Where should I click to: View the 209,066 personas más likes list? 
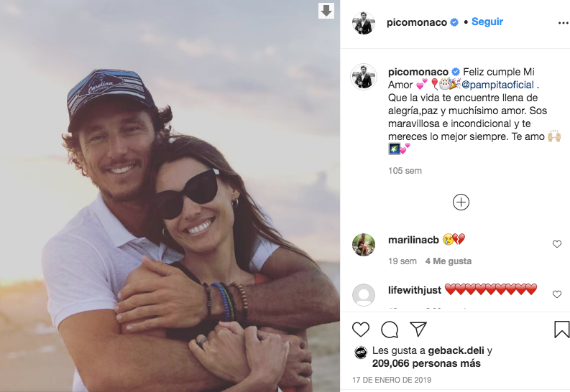coord(426,363)
